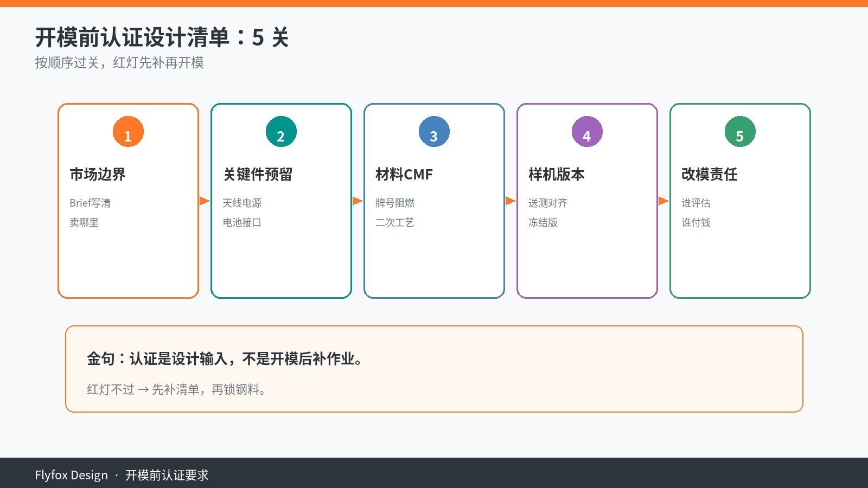Click the purple step 4 circle
The image size is (868, 488).
click(587, 131)
